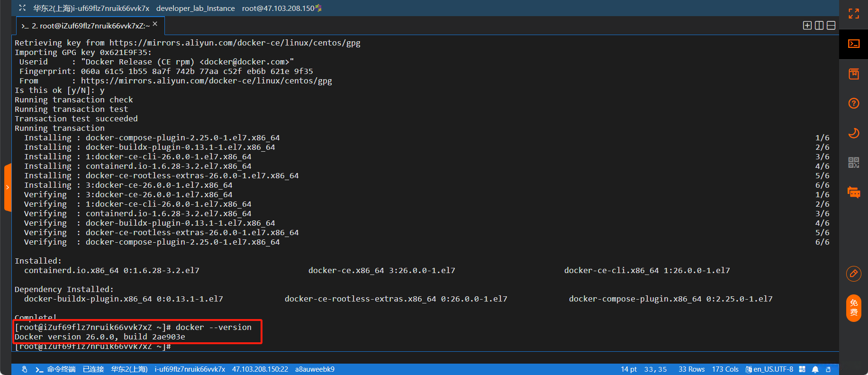Click the 'Verifying : docker-compose-plugin-2.25.0-1.el7.x86_64' line
The width and height of the screenshot is (868, 375).
[x=152, y=242]
